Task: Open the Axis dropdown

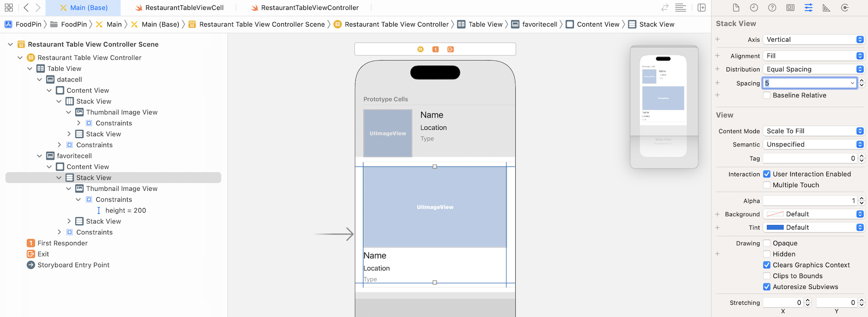Action: pyautogui.click(x=813, y=40)
